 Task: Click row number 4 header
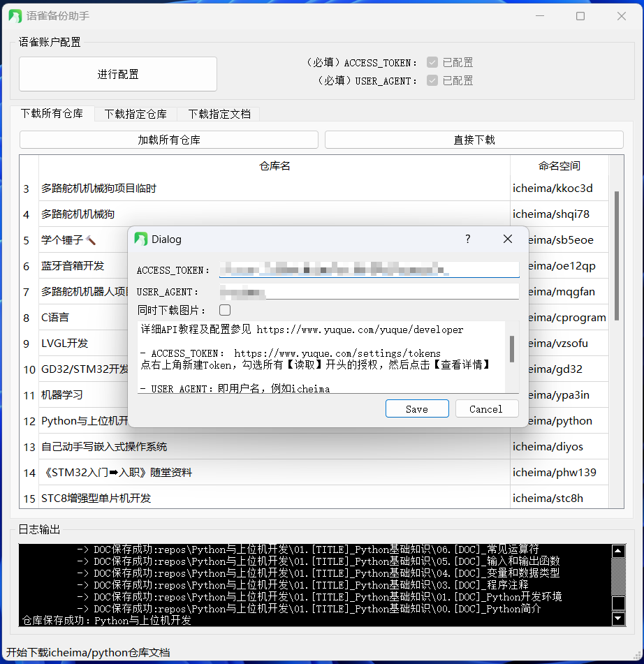[29, 214]
